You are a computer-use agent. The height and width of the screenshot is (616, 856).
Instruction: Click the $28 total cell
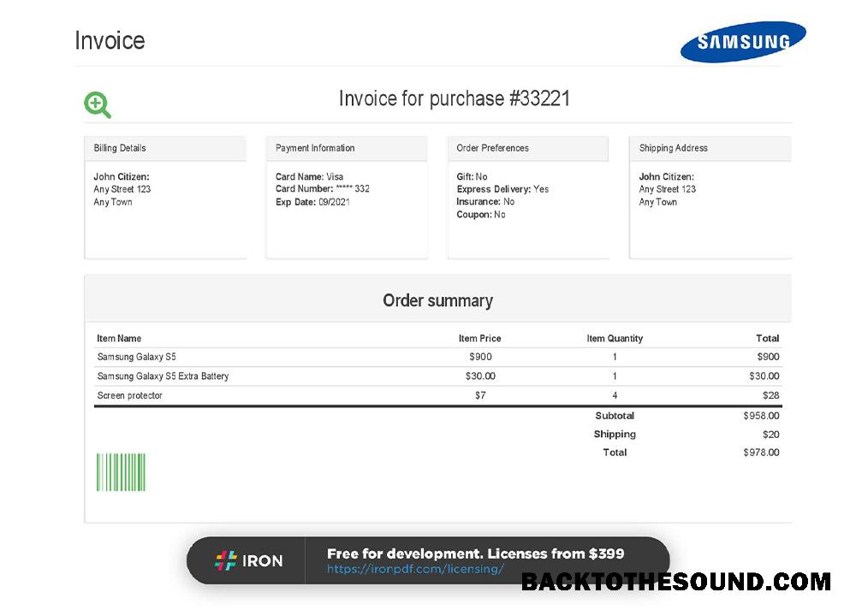point(771,395)
